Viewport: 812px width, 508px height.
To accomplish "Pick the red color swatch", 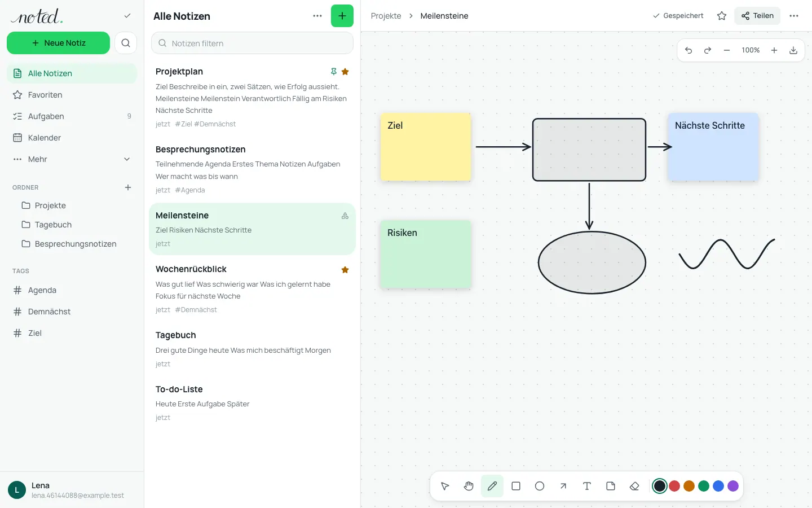I will tap(674, 486).
